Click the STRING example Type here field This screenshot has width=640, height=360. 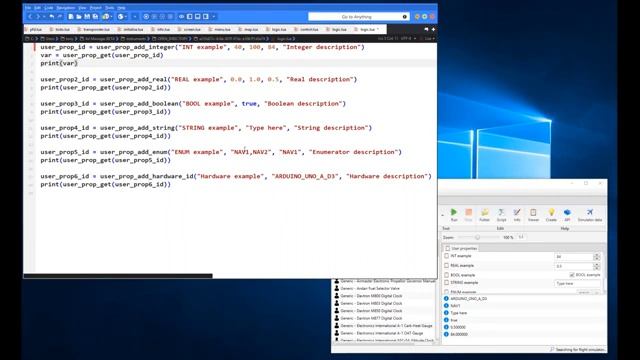[x=577, y=283]
